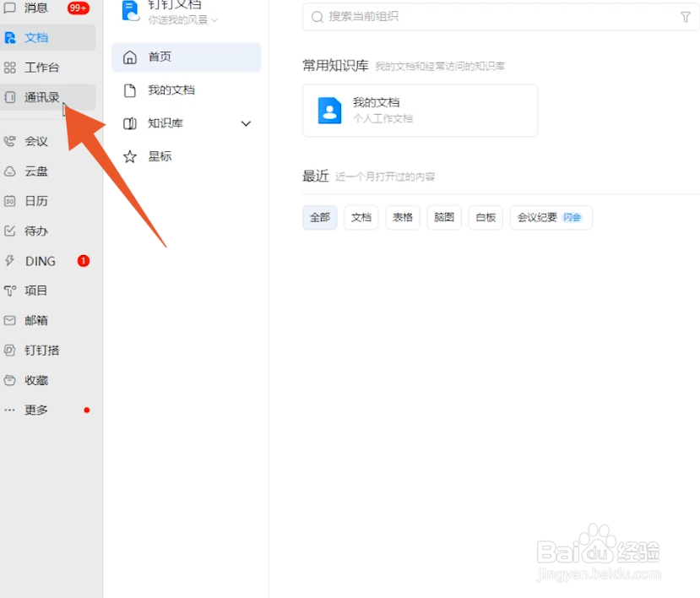Open the 待办 to-do checkmark icon
The height and width of the screenshot is (598, 700).
pyautogui.click(x=10, y=231)
